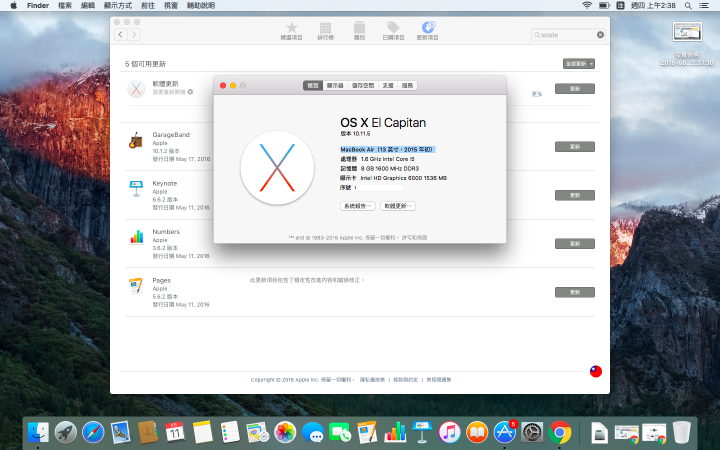
Task: Open the 更新項目 updates section in App Store
Action: point(428,31)
